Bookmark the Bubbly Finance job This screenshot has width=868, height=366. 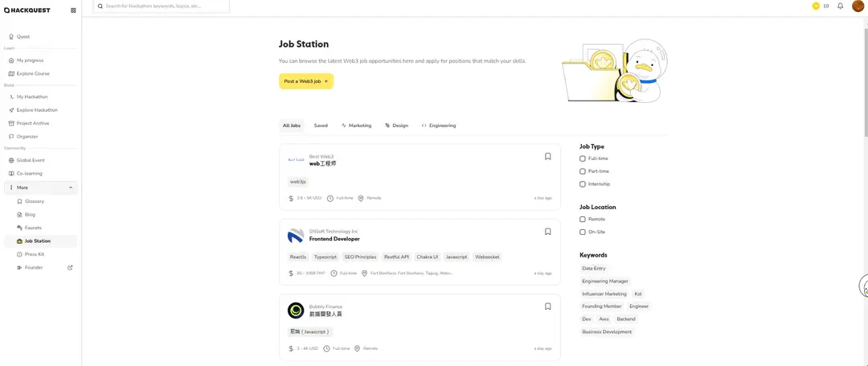tap(547, 306)
